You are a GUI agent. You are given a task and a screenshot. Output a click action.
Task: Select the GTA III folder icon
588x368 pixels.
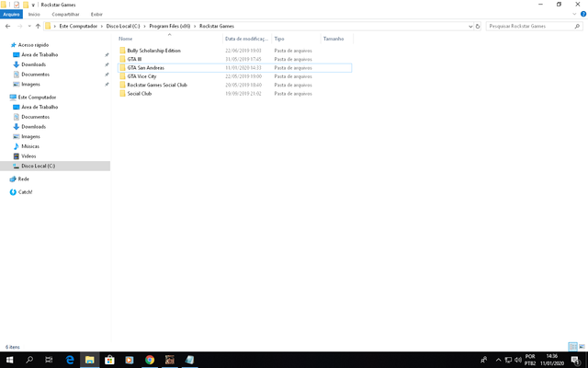coord(122,59)
